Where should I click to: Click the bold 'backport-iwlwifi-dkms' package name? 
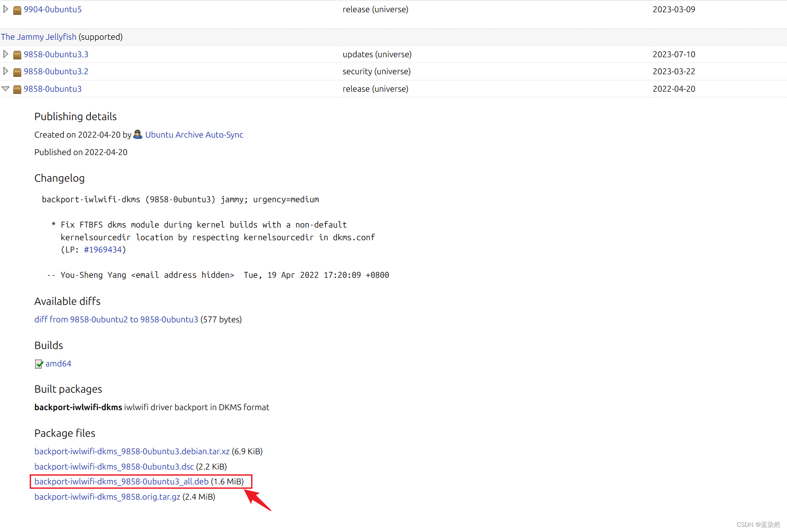pos(78,407)
